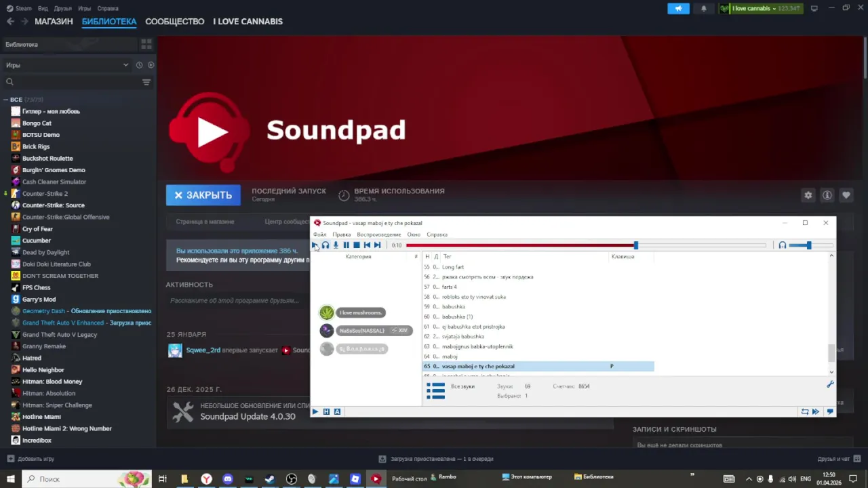
Task: Add Soundpad to favorites with heart icon
Action: tap(846, 195)
